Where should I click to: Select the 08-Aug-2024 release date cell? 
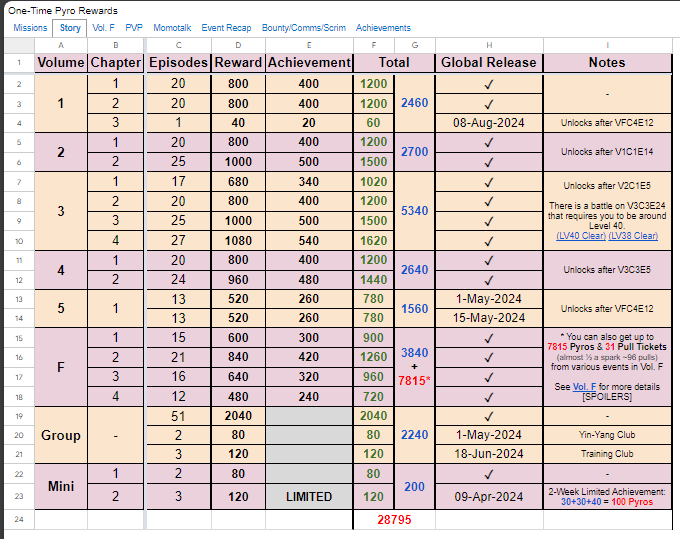(x=489, y=122)
